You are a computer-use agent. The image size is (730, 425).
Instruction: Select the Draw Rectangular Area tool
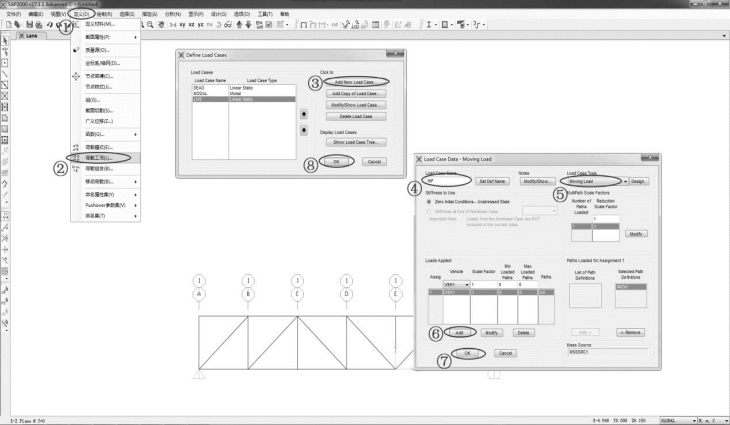5,129
